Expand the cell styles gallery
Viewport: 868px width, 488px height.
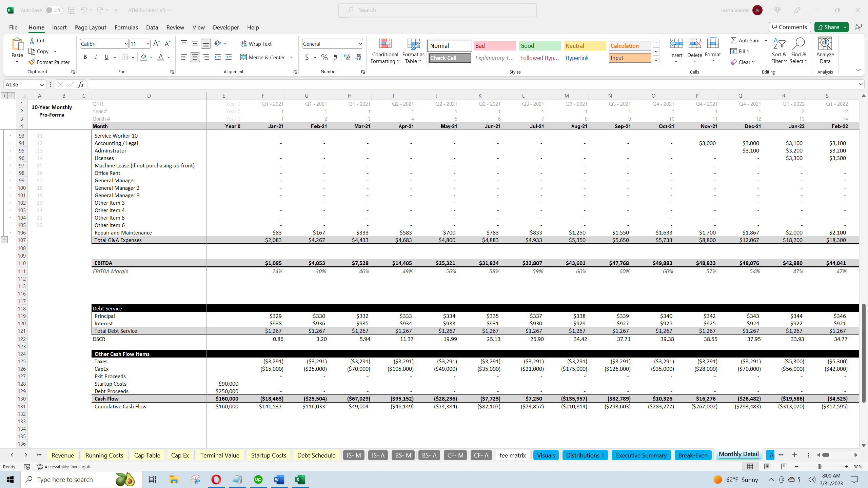coord(656,60)
